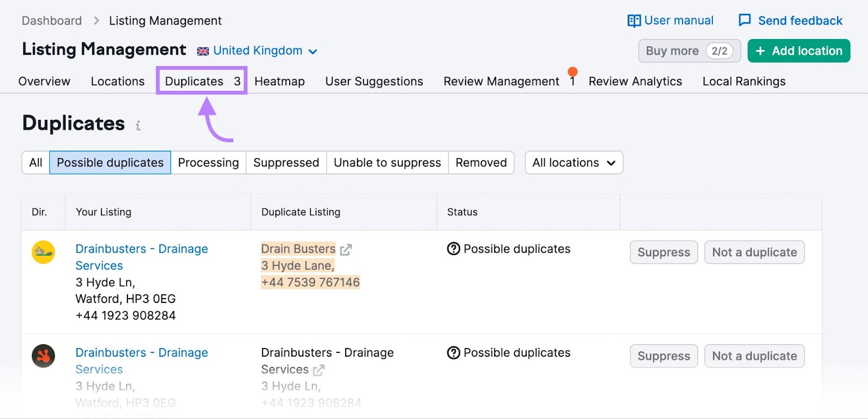Click the Send feedback speech bubble icon

pyautogui.click(x=745, y=21)
